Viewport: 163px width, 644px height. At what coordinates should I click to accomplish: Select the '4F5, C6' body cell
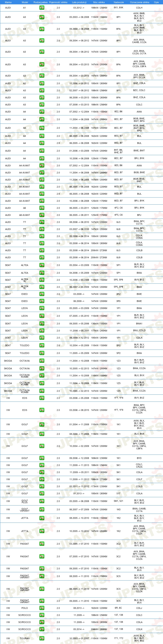(118, 215)
